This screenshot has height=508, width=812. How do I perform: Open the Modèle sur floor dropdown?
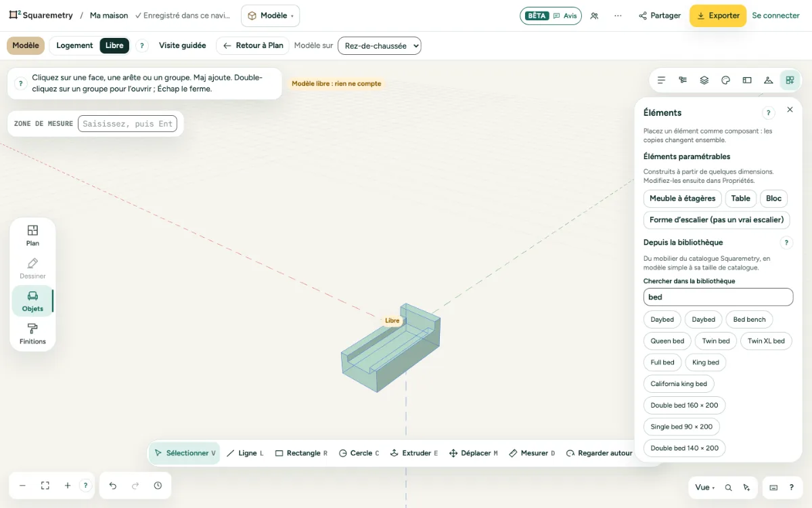pos(380,46)
